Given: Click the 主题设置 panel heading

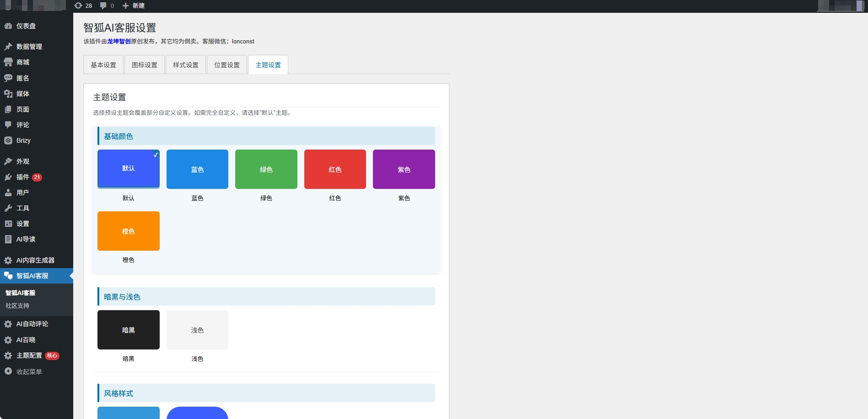Looking at the screenshot, I should click(x=109, y=97).
